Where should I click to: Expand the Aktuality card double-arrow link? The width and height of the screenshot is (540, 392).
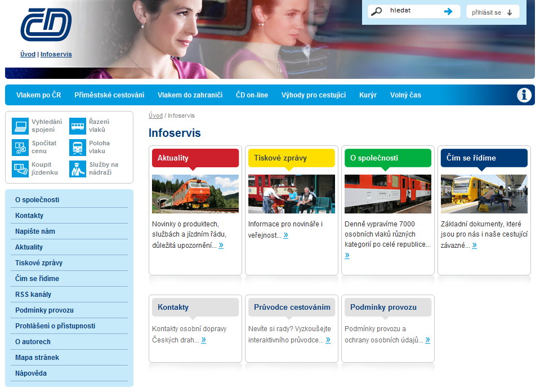(x=221, y=245)
